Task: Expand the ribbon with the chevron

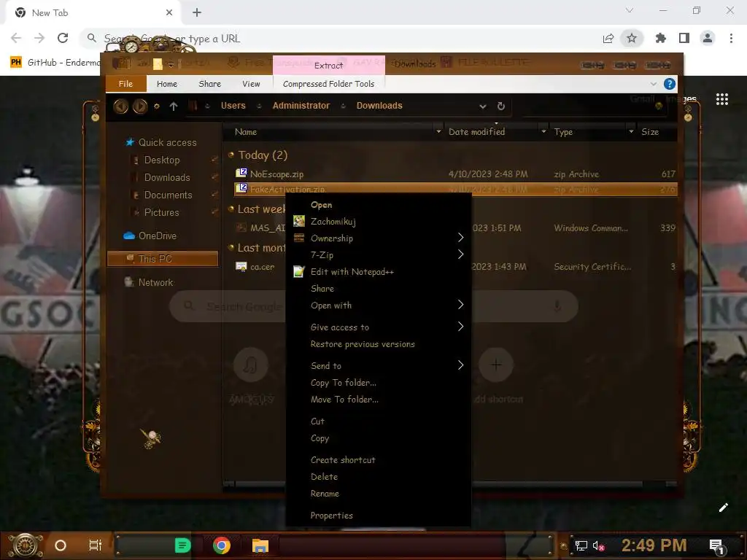Action: pos(653,84)
